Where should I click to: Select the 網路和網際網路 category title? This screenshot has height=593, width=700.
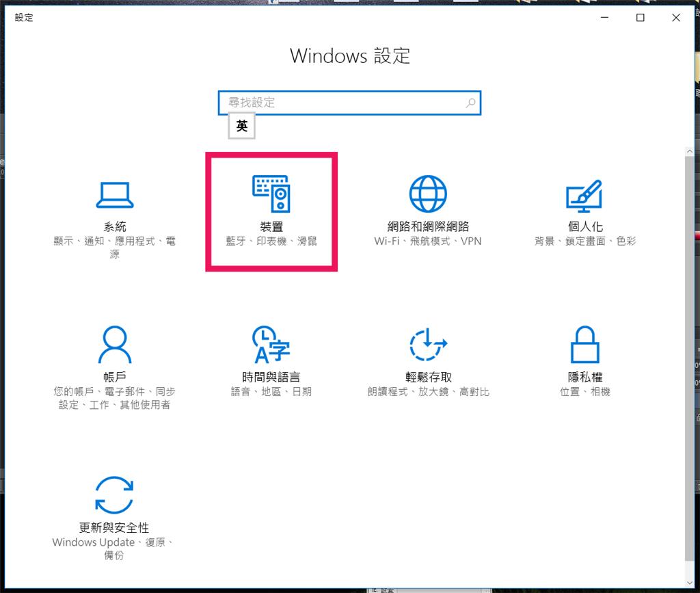(428, 226)
